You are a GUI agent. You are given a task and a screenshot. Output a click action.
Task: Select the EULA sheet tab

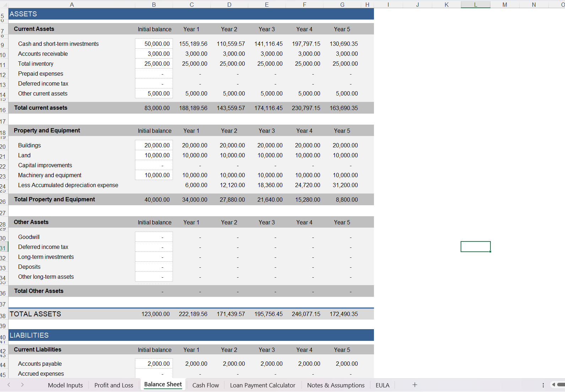382,385
